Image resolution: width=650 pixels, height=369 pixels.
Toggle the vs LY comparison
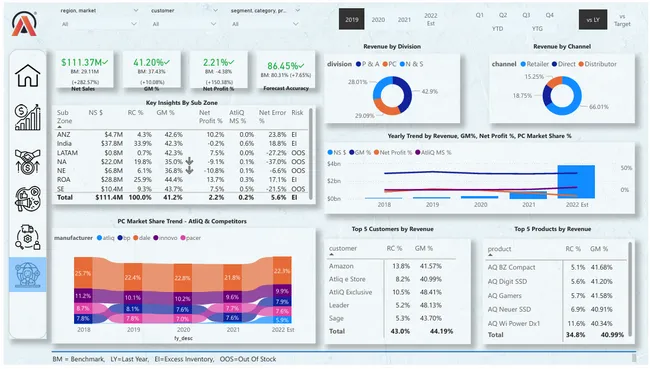[593, 19]
